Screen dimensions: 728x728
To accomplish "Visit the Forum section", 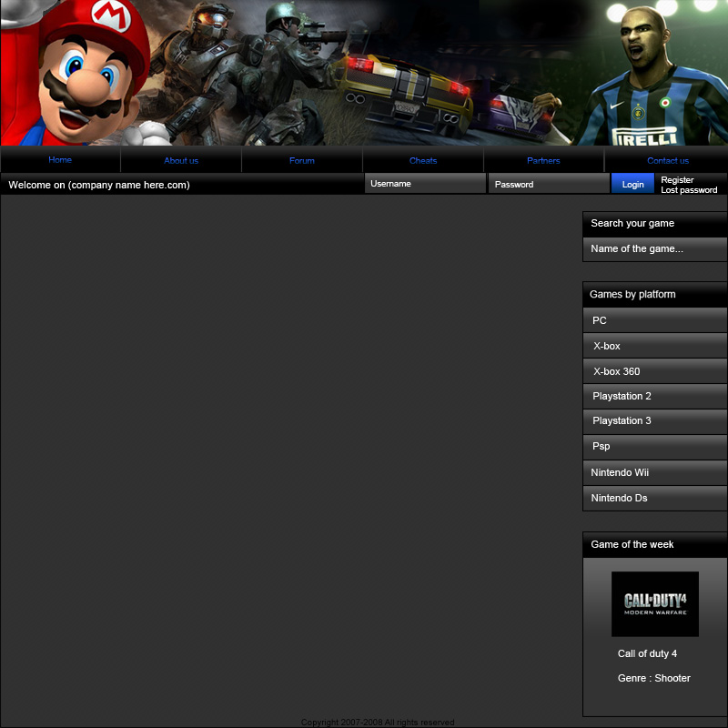I will pyautogui.click(x=302, y=161).
